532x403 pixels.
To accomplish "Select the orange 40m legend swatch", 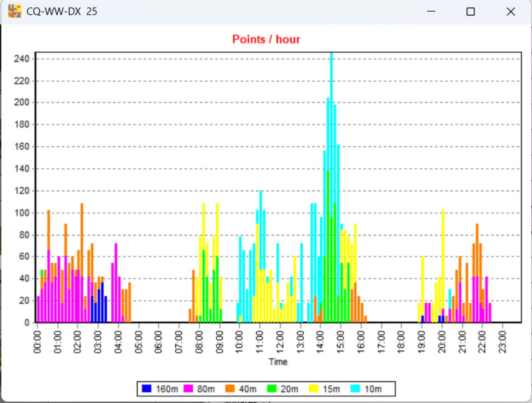I will 230,388.
